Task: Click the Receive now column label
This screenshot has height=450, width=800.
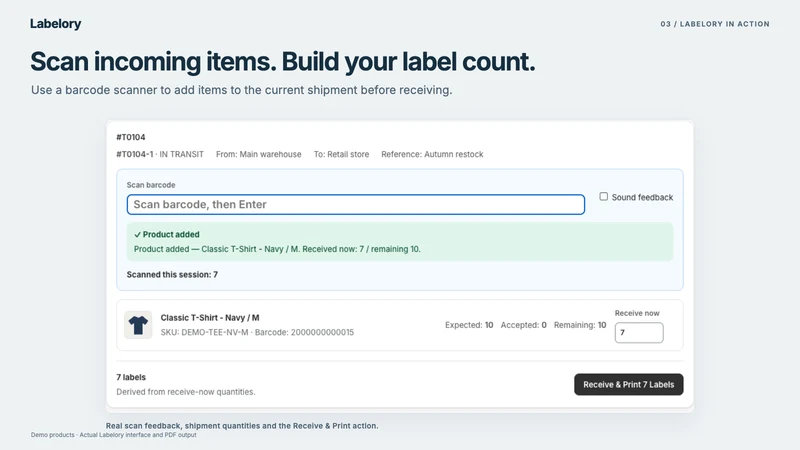Action: tap(637, 313)
